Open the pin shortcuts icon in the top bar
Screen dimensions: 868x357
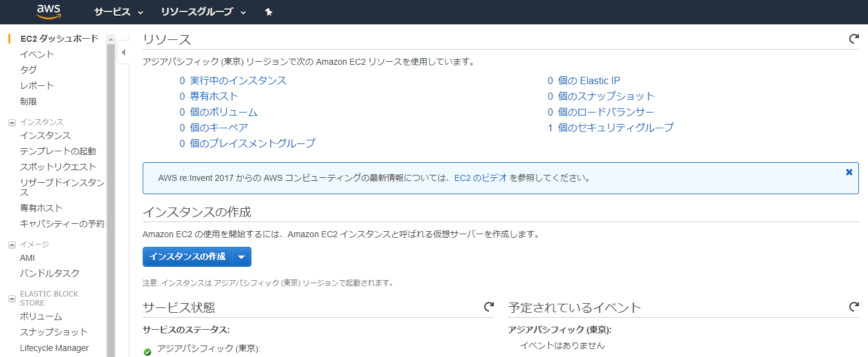tap(269, 12)
